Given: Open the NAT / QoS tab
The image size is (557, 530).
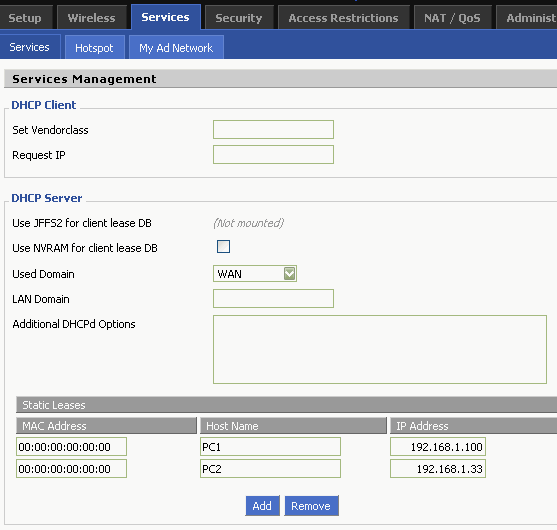Looking at the screenshot, I should [x=453, y=18].
